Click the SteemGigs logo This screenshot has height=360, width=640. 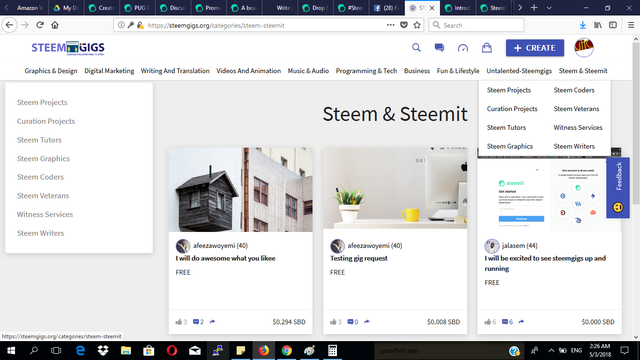point(68,48)
